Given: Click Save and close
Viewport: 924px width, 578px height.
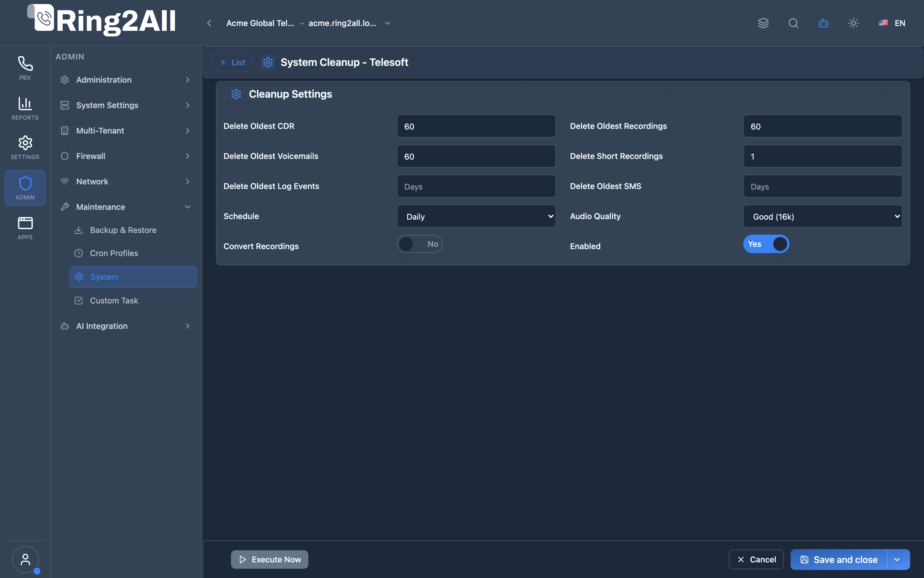Looking at the screenshot, I should [839, 560].
